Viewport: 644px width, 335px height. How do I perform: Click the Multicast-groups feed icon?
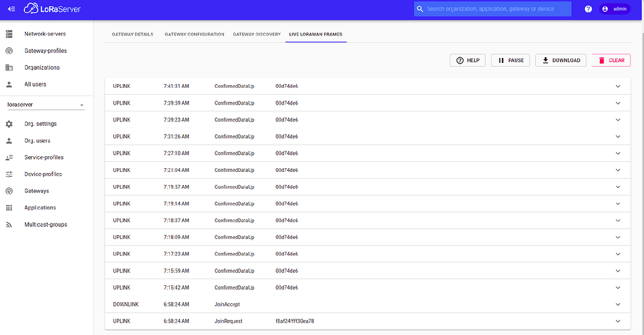pyautogui.click(x=9, y=225)
